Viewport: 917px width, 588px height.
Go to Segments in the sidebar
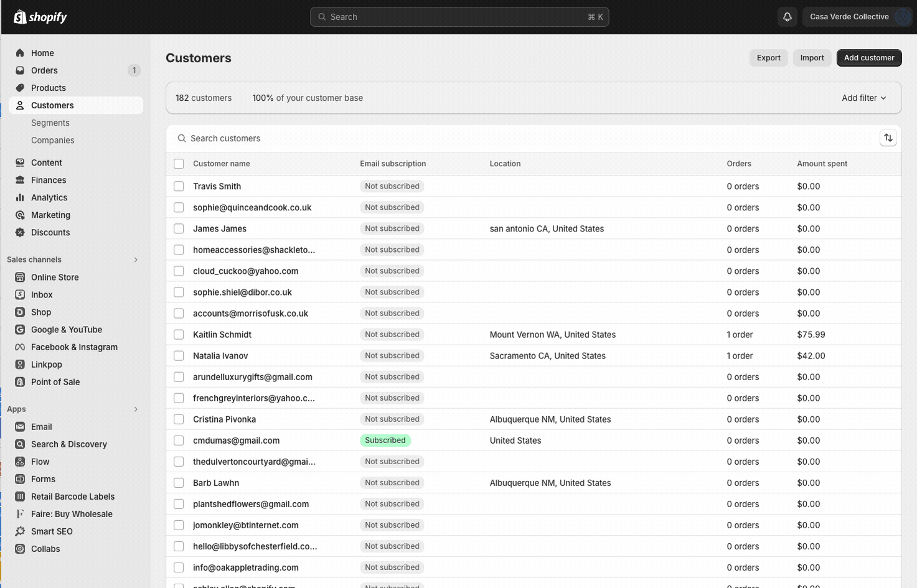[x=50, y=123]
